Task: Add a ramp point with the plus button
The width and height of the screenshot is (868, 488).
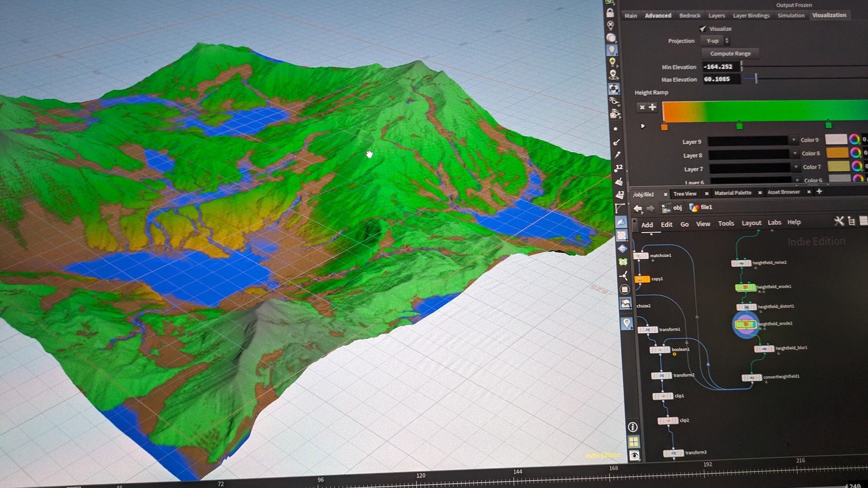Action: [652, 107]
